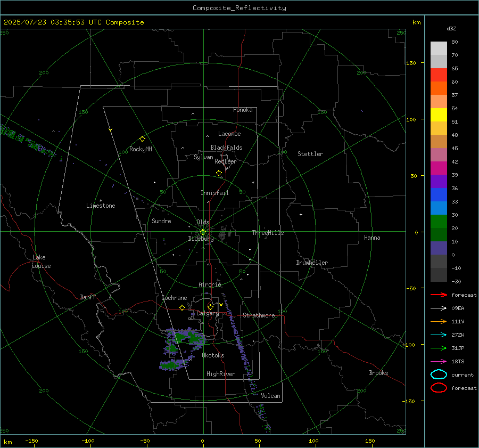479x448 pixels.
Task: Click the Brooks city label
Action: 378,373
